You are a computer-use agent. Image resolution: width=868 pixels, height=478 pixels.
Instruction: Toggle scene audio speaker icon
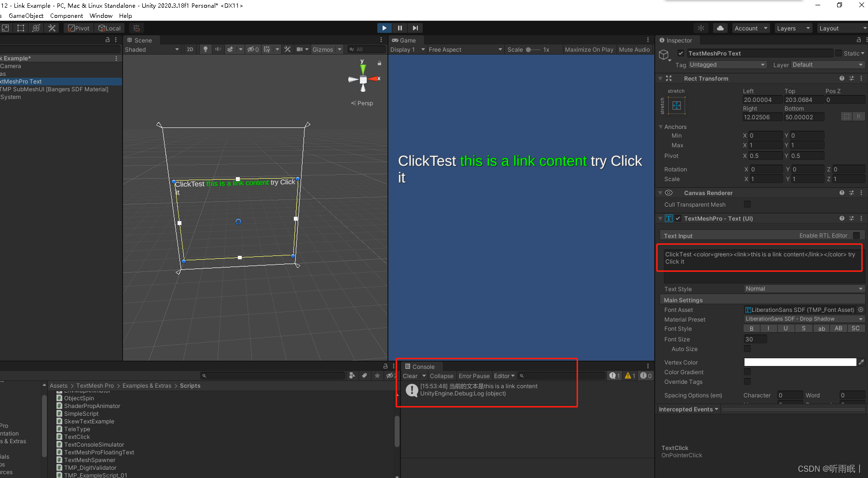click(x=218, y=49)
